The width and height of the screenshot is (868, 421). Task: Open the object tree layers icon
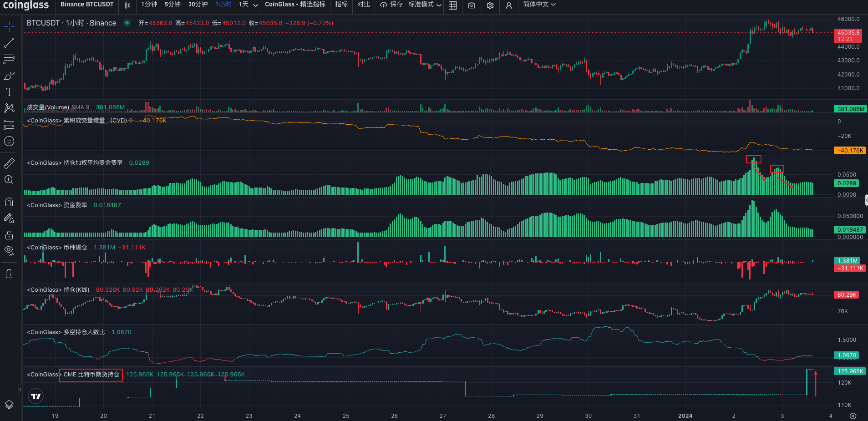click(x=9, y=405)
